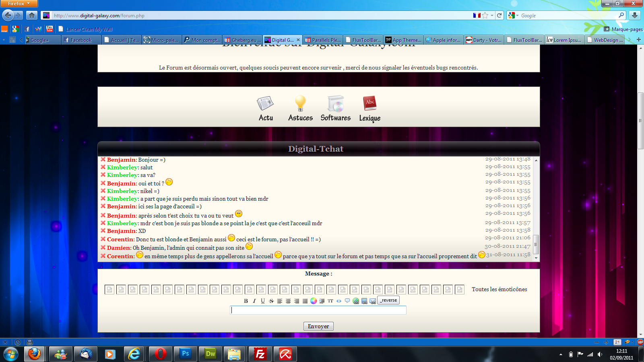The width and height of the screenshot is (644, 362).
Task: Open the Softwares section of the forum
Action: pos(336,108)
